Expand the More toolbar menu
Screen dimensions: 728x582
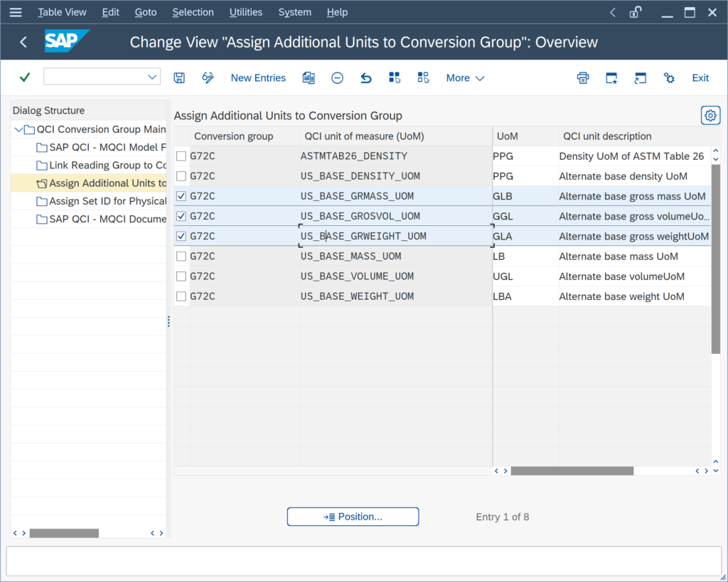465,78
